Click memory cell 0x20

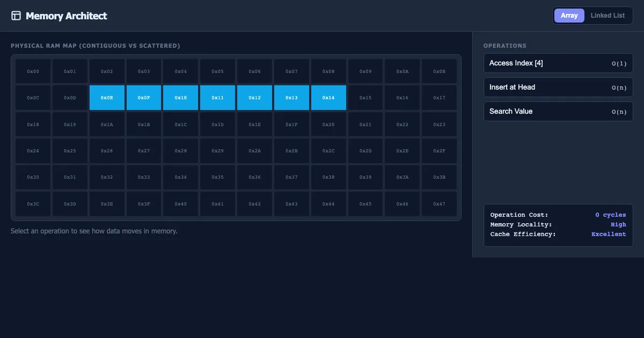coord(328,124)
